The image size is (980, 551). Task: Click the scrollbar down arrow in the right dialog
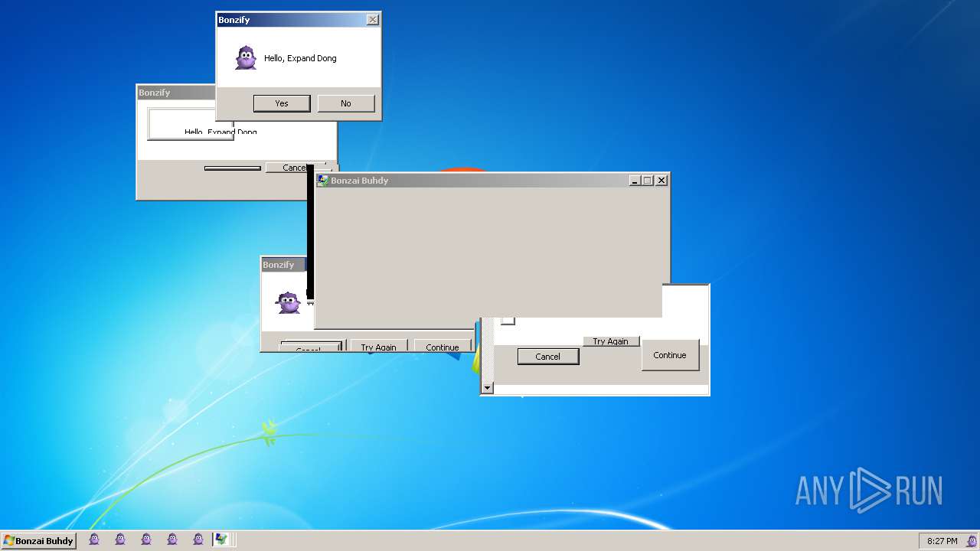pos(487,388)
